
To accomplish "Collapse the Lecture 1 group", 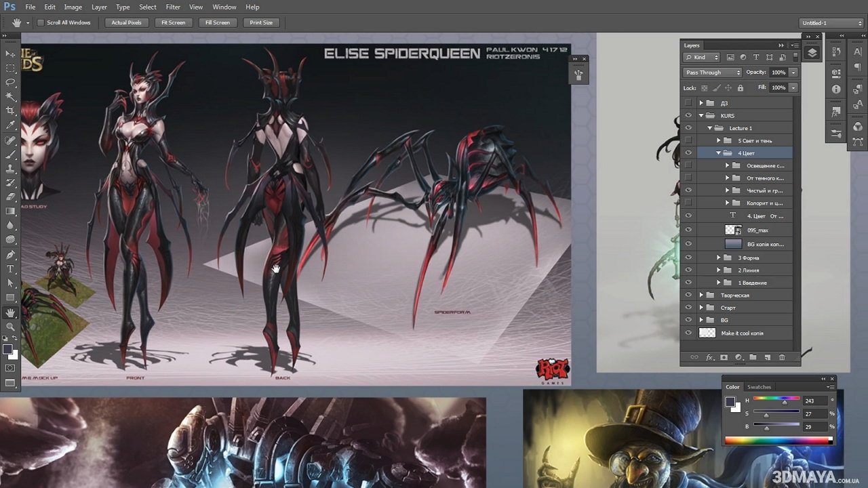I will (710, 128).
